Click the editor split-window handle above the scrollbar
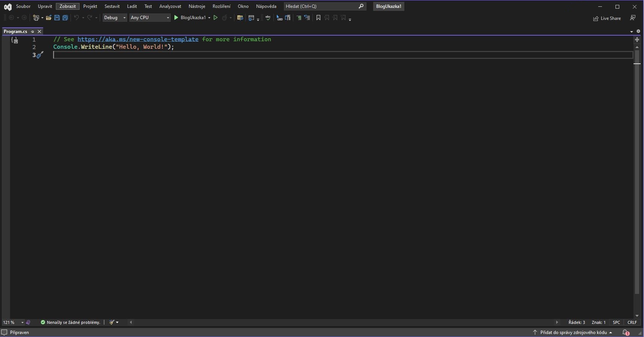 pos(637,39)
